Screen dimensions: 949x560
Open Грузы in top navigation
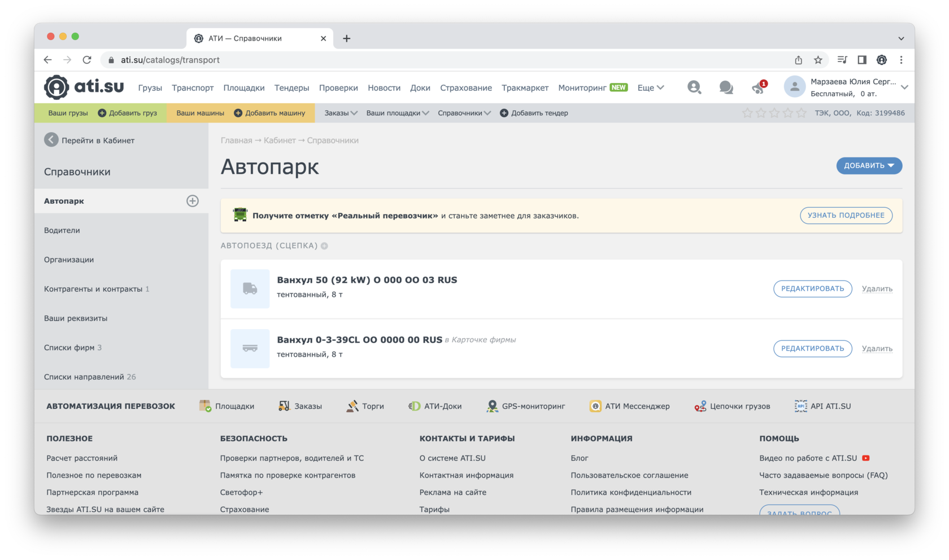[x=150, y=88]
